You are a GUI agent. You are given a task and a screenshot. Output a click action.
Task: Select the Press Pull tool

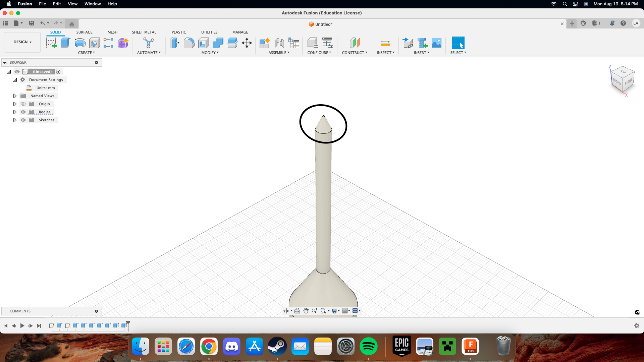point(174,43)
